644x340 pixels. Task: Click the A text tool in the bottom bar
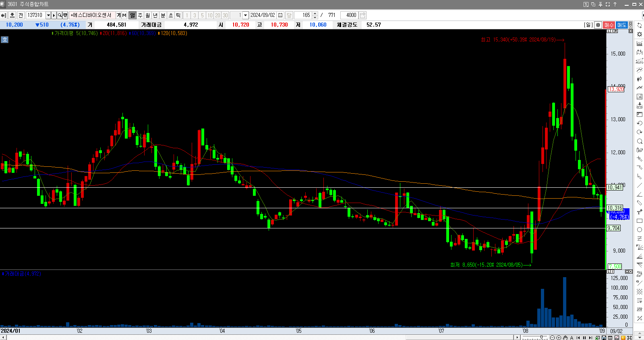(x=572, y=338)
